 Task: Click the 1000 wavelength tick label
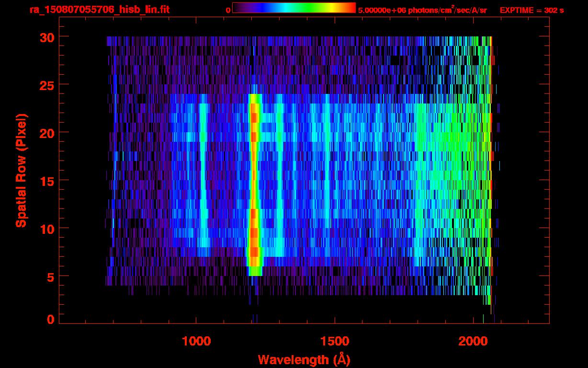click(196, 341)
